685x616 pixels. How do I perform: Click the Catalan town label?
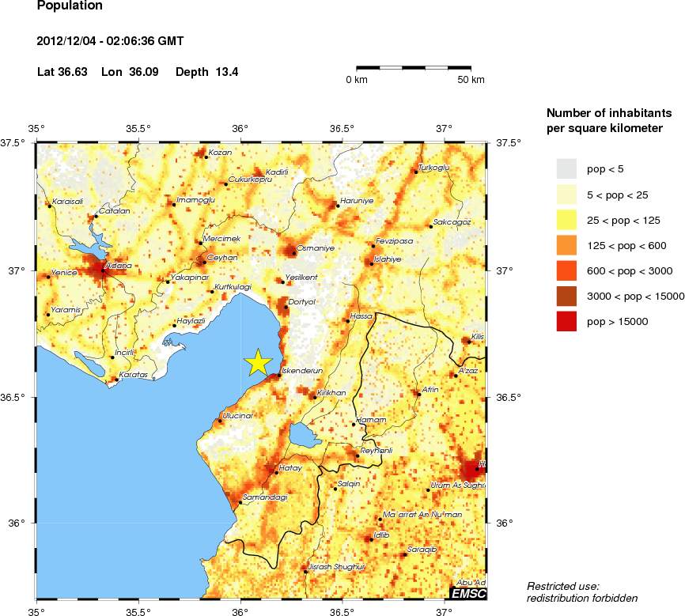[x=114, y=210]
